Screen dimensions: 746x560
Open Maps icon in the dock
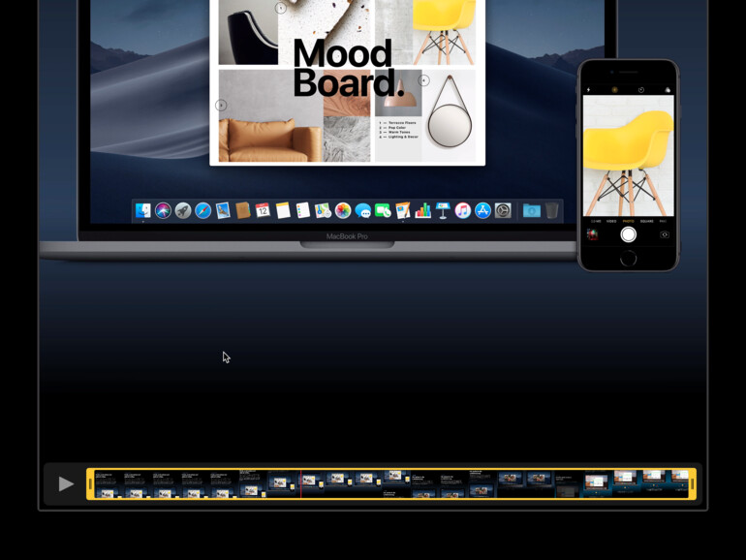pos(323,210)
